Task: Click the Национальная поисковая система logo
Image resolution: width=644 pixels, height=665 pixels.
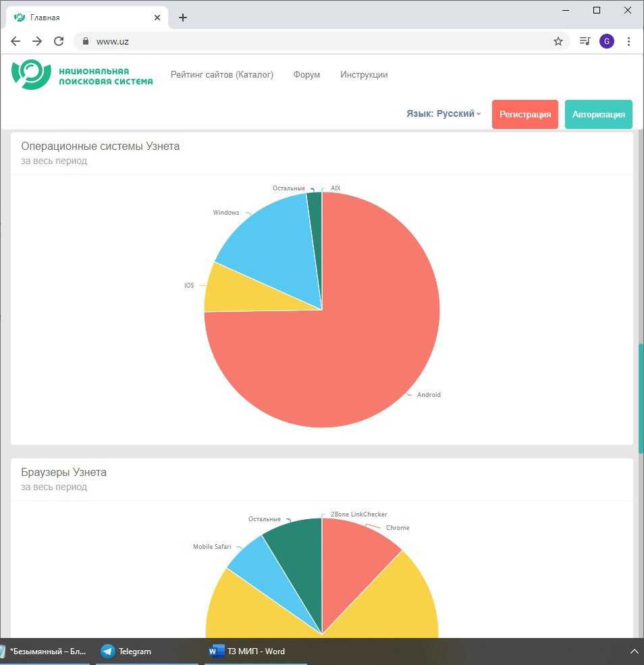Action: tap(82, 75)
